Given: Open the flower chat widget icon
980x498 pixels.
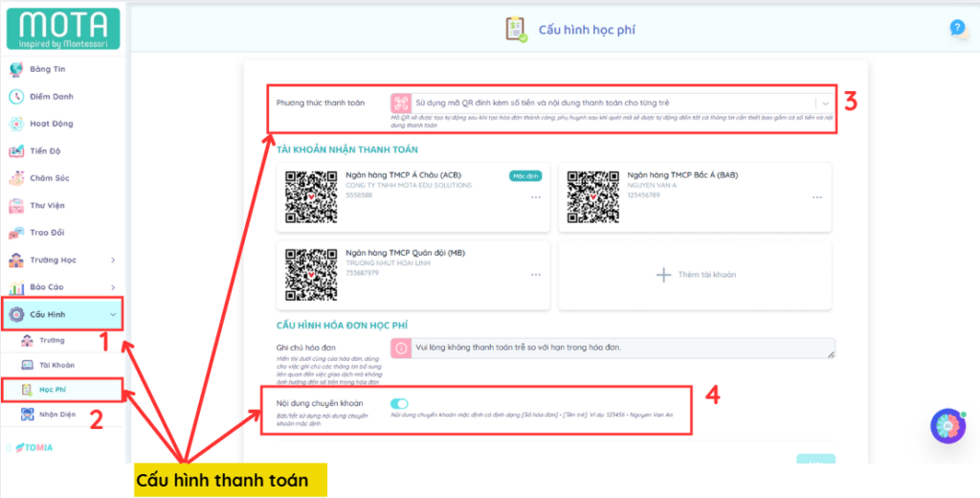Looking at the screenshot, I should (x=947, y=425).
